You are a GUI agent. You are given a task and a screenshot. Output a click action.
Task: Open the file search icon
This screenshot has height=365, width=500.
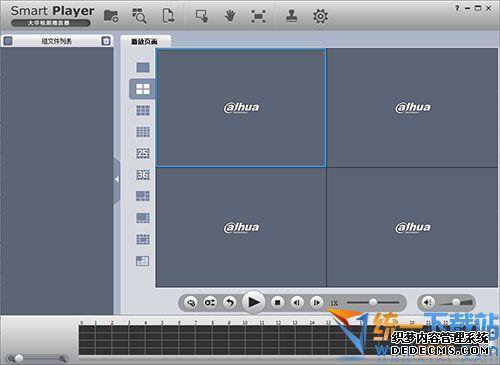click(x=139, y=16)
